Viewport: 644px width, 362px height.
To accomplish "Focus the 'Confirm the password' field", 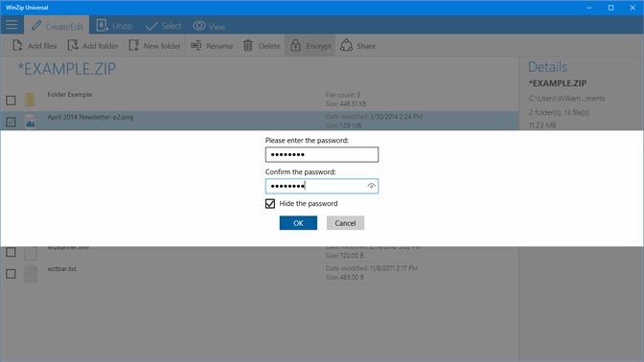I will (322, 187).
